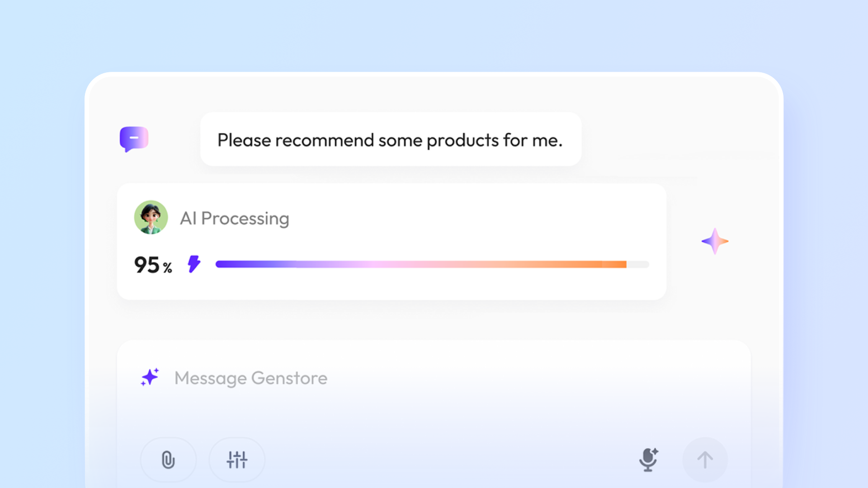
Task: Click the 95 percent progress value
Action: [x=147, y=265]
